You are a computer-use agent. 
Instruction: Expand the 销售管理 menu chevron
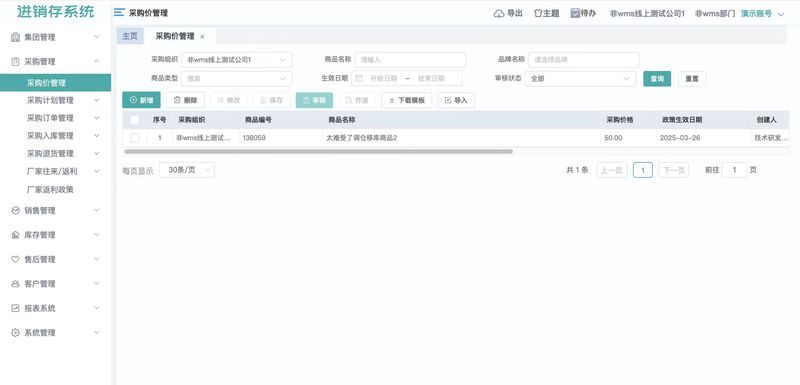pos(96,211)
